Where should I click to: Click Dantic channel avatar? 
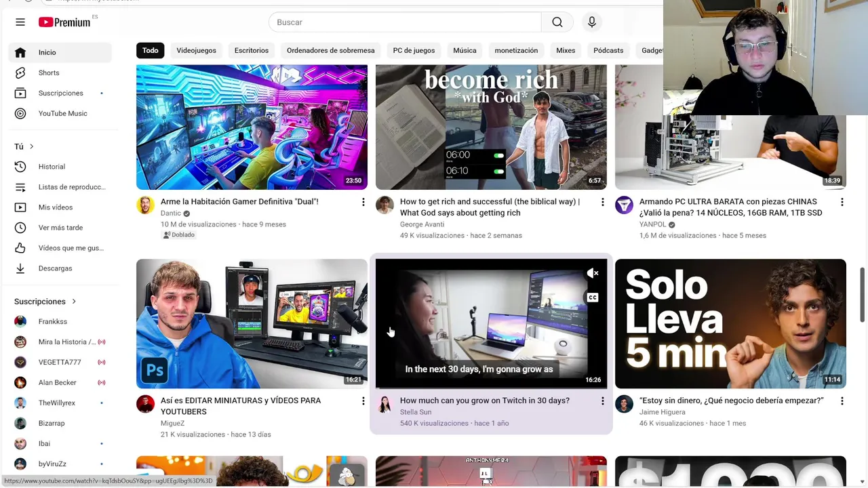145,205
